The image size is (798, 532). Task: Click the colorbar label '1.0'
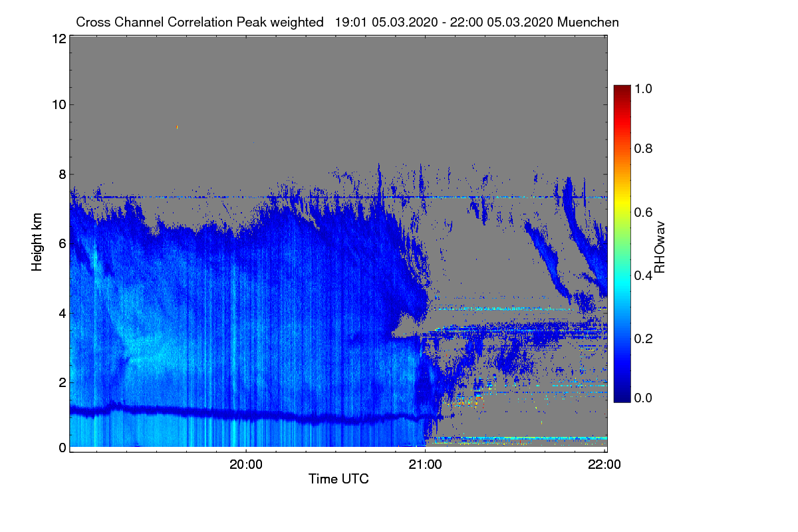[x=643, y=88]
